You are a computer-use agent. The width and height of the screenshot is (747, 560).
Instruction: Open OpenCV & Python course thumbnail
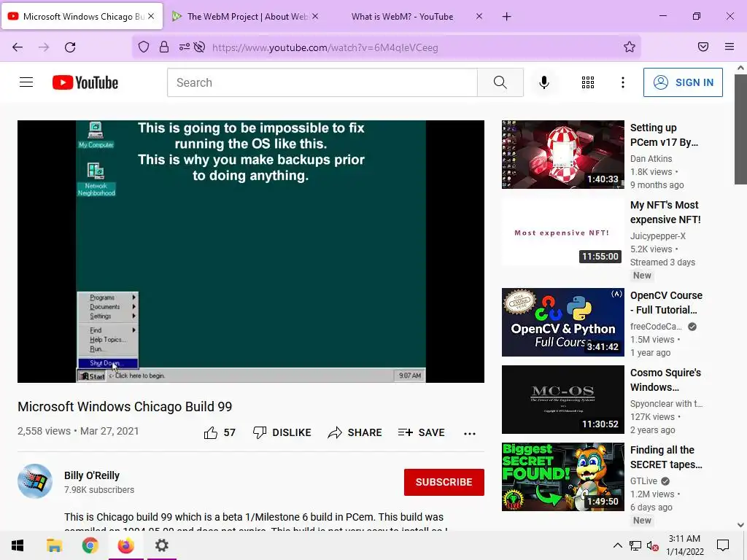click(x=562, y=322)
